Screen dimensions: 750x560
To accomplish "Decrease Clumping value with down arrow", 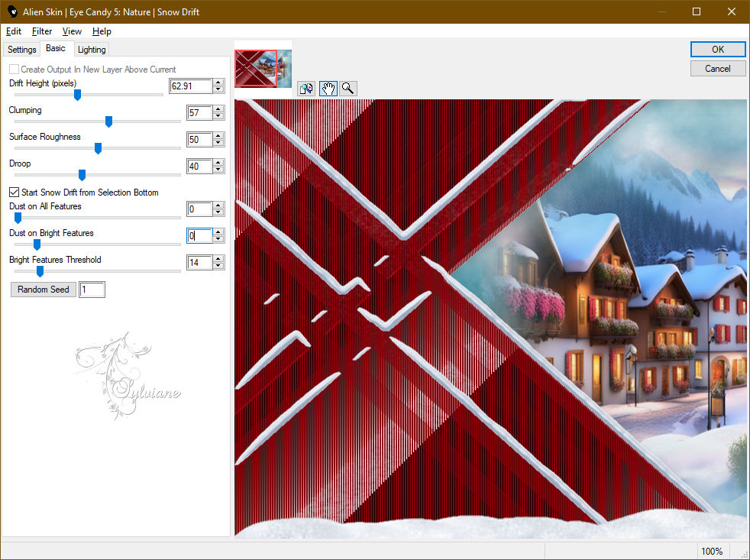I will (218, 116).
